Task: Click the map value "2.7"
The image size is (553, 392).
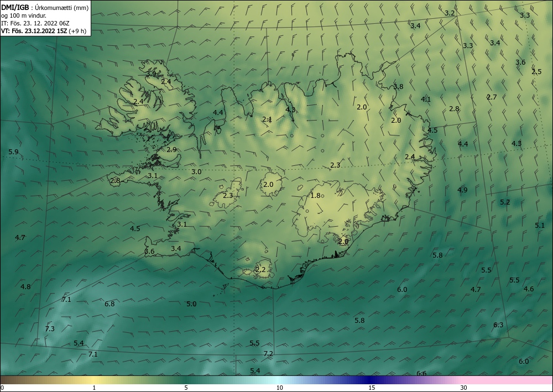Action: coord(492,97)
